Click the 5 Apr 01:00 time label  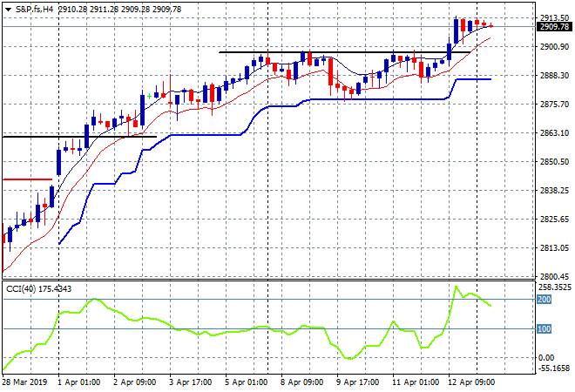[246, 382]
